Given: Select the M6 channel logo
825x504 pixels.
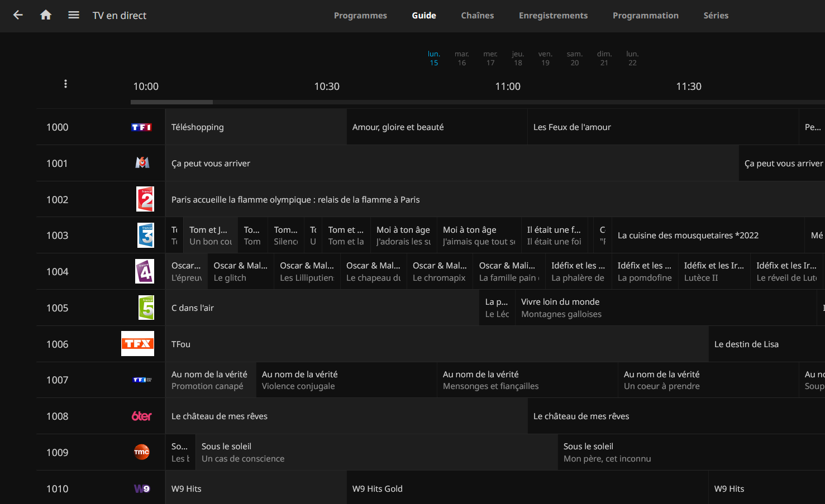Looking at the screenshot, I should [142, 163].
